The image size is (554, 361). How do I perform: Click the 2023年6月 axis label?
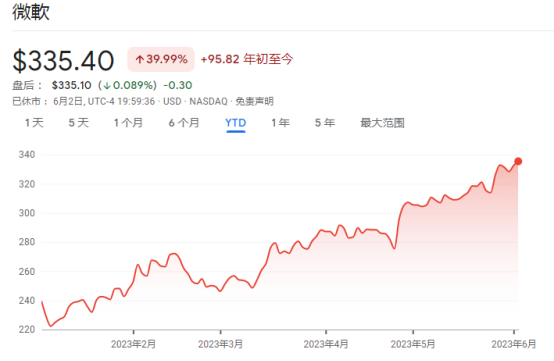tap(514, 344)
